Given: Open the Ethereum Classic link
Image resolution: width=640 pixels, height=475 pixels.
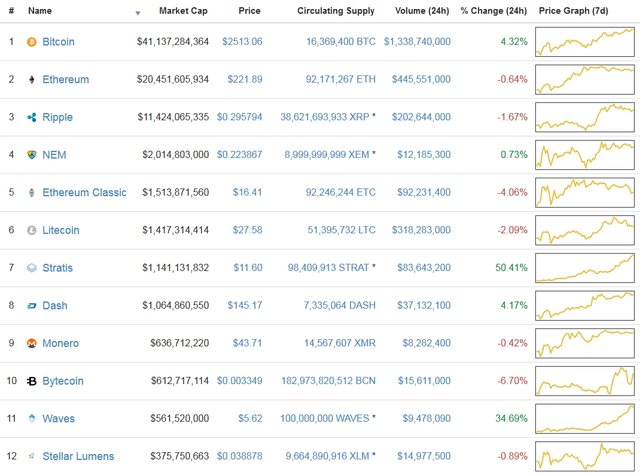Looking at the screenshot, I should click(x=84, y=193).
